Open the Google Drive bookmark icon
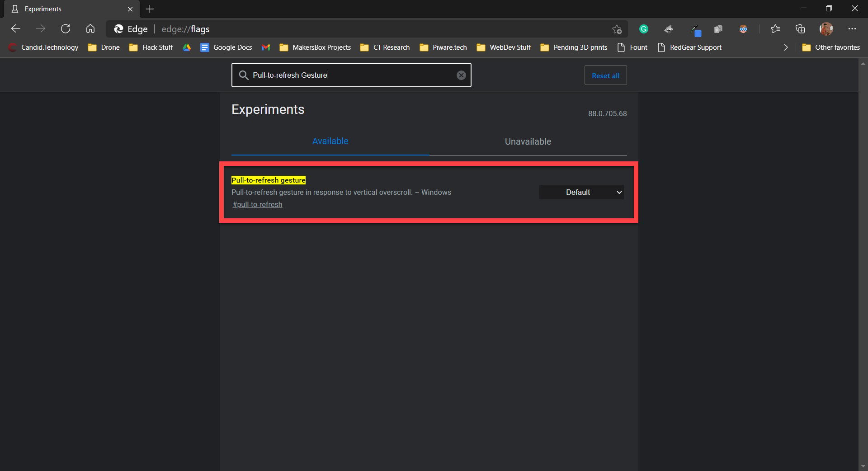868x471 pixels. [x=187, y=47]
